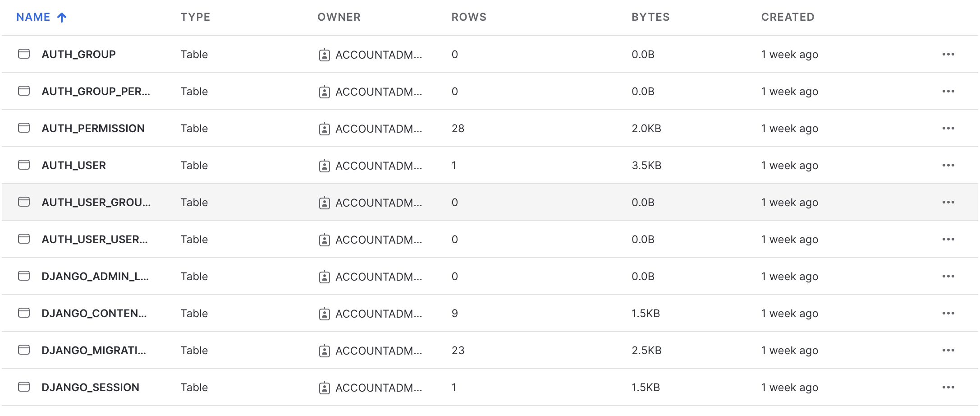Click the ascending sort arrow next to NAME
980x416 pixels.
click(62, 17)
